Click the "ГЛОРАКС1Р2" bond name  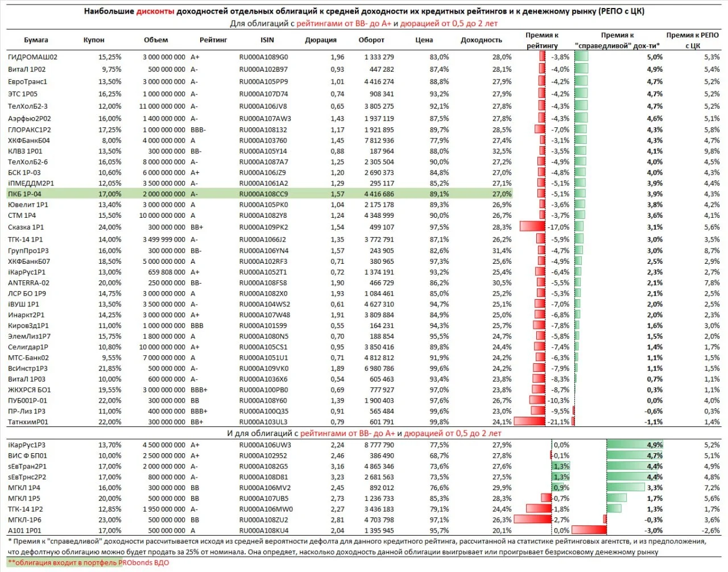click(x=30, y=130)
